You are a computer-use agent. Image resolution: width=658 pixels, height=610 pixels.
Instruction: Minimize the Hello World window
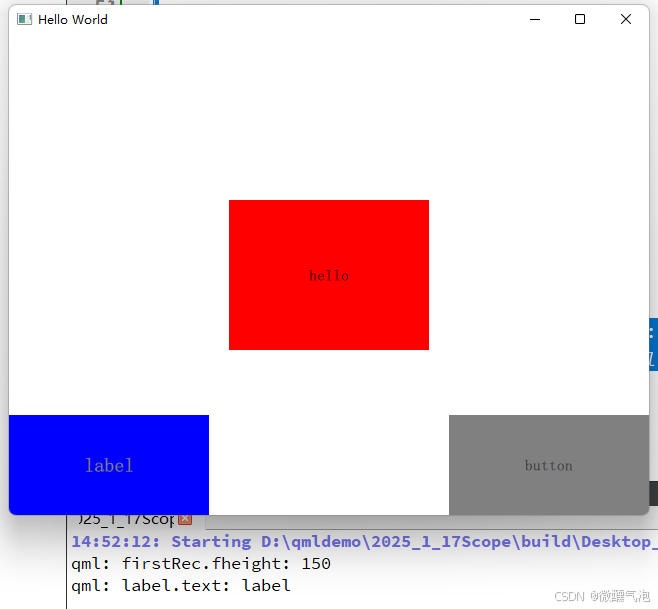pos(535,19)
